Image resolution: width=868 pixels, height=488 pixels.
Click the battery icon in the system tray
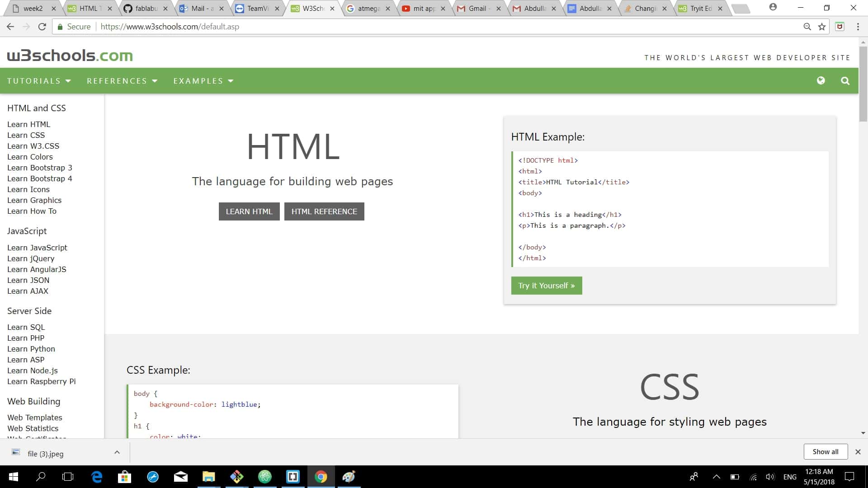click(735, 477)
